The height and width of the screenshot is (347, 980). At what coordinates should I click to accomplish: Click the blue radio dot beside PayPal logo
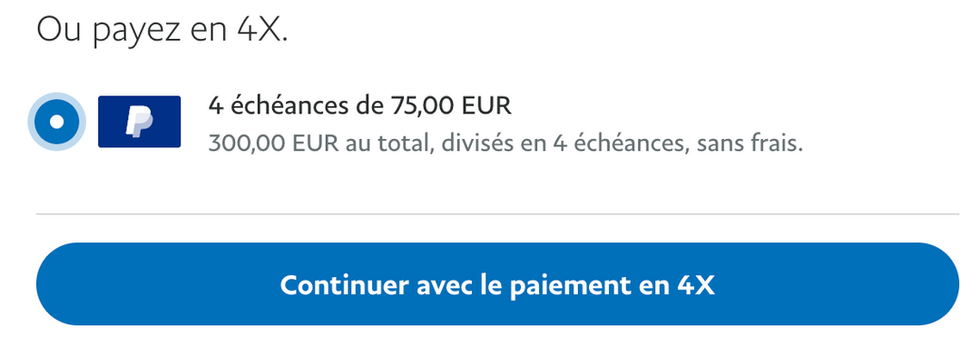point(56,122)
